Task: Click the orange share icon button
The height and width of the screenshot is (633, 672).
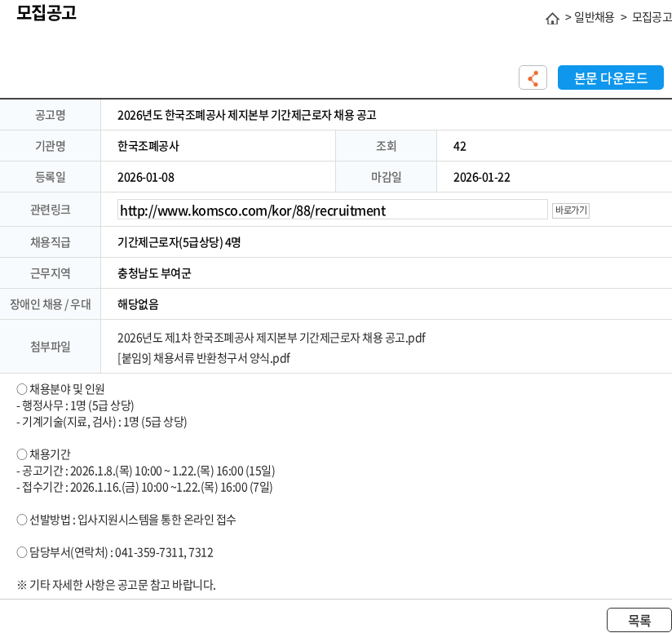Action: point(533,77)
